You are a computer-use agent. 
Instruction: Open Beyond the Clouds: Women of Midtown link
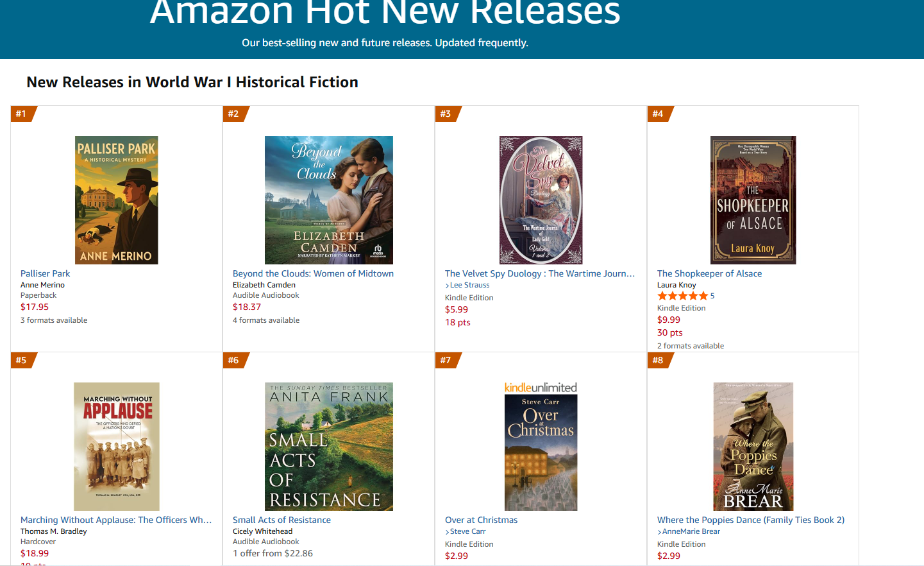point(313,273)
